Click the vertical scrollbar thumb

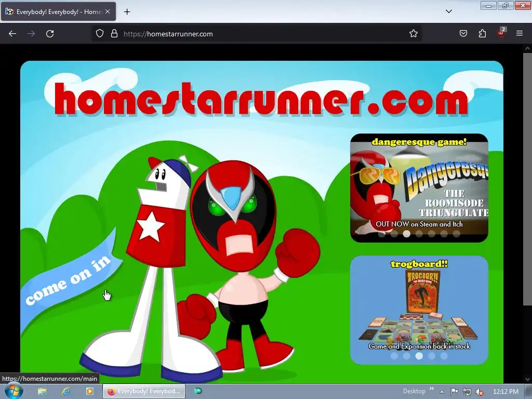(527, 178)
